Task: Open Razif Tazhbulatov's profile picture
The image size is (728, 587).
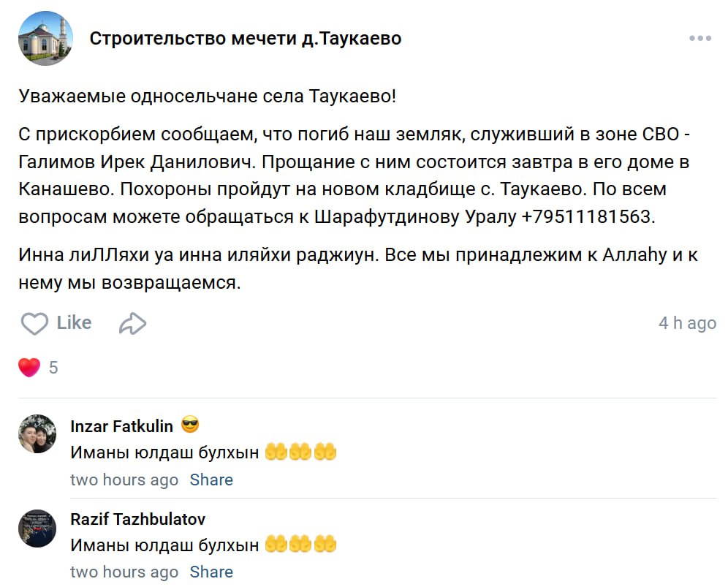Action: click(x=37, y=528)
